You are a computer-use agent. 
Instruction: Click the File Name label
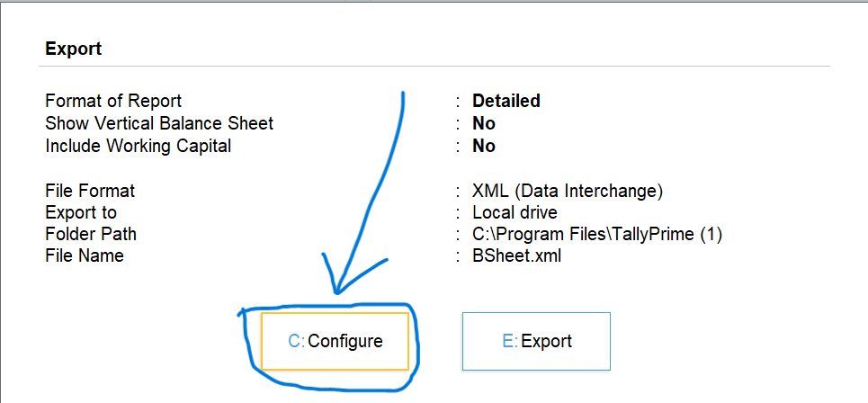click(x=85, y=255)
